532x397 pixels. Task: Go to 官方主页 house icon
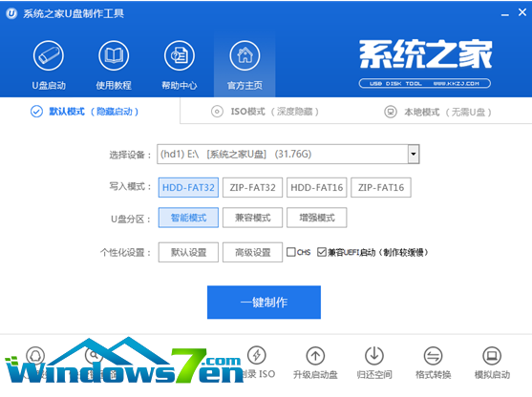[x=245, y=55]
